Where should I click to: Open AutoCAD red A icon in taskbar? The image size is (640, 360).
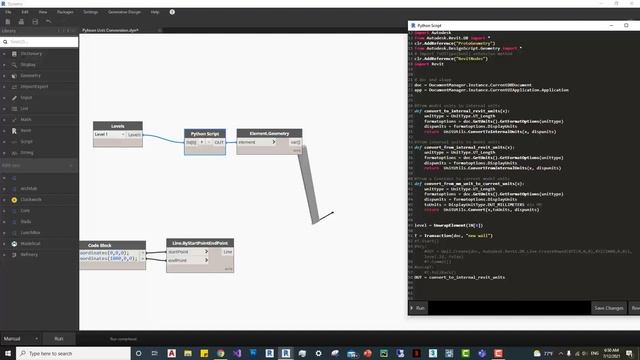pos(171,353)
